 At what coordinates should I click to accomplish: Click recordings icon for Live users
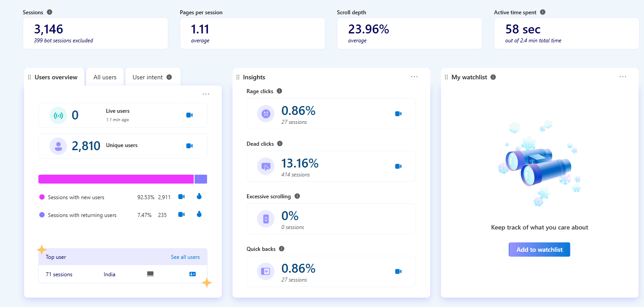click(189, 115)
